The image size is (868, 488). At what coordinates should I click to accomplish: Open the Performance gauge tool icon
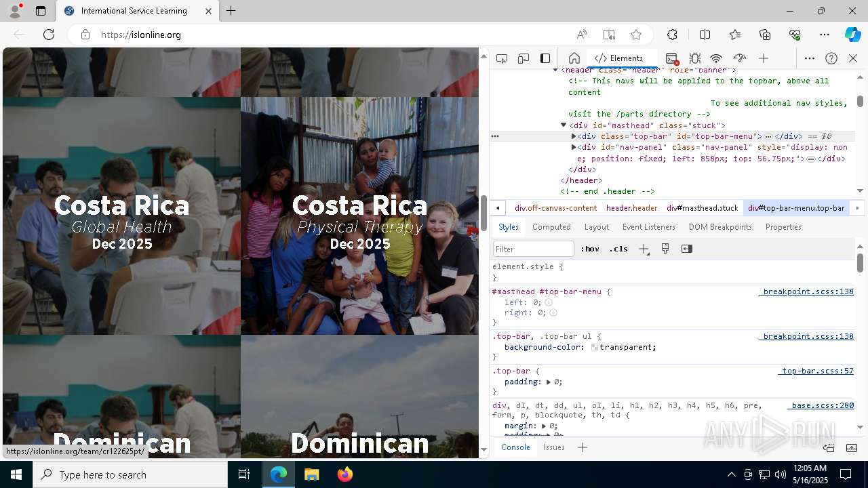tap(740, 58)
